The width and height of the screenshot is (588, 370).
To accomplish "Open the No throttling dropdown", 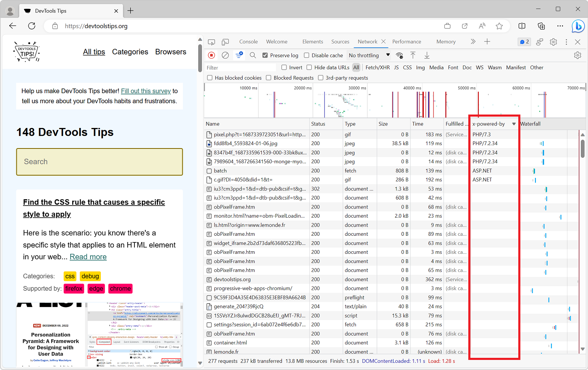I will [369, 55].
